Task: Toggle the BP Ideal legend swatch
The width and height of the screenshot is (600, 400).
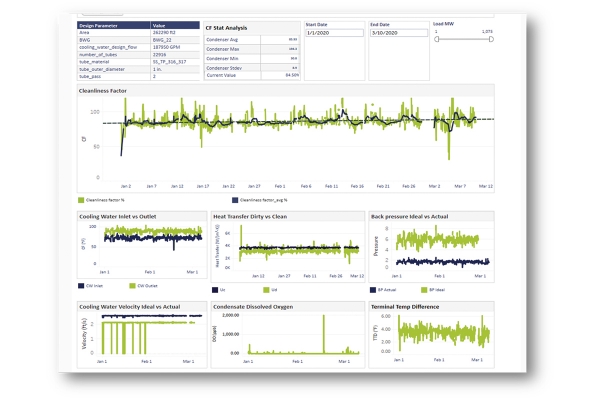Action: 424,290
